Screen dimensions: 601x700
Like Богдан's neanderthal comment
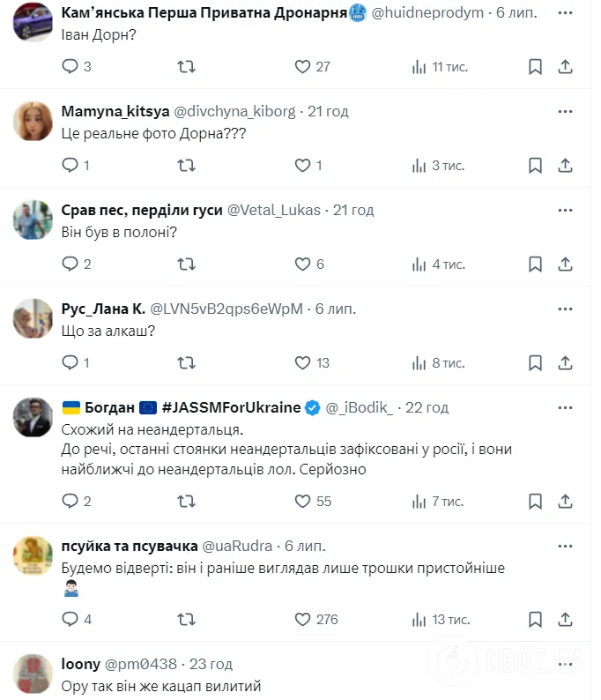tap(313, 502)
